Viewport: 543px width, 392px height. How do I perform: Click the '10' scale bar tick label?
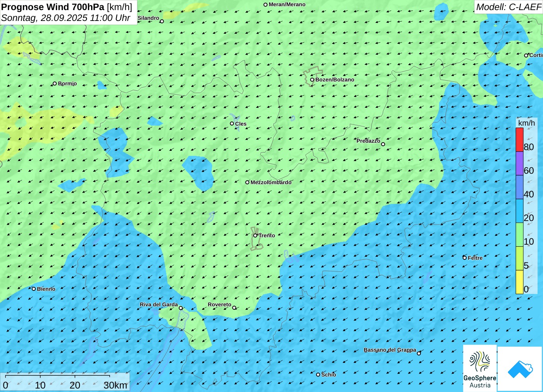point(40,385)
